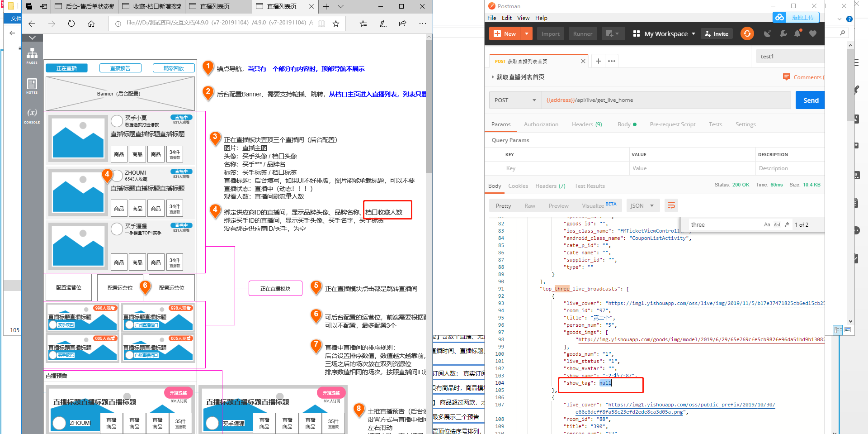Image resolution: width=868 pixels, height=434 pixels.
Task: Select 精彩回放 anchor button in prototype
Action: pos(174,68)
